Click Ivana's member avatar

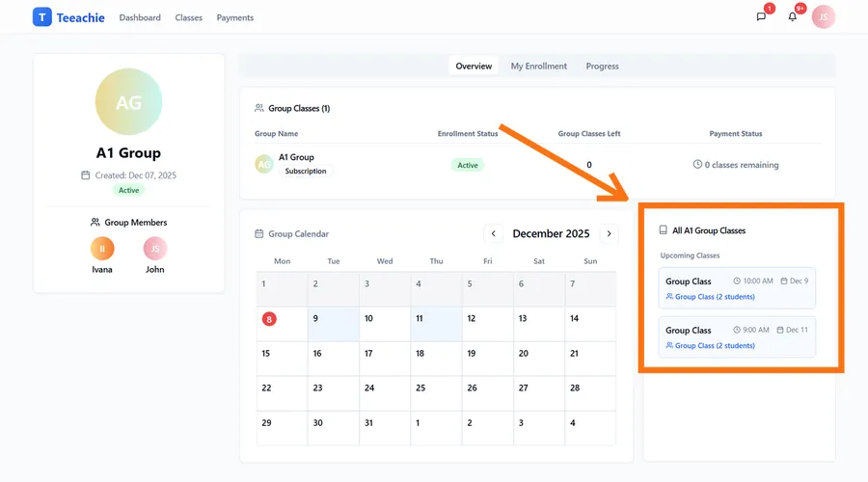click(x=102, y=249)
